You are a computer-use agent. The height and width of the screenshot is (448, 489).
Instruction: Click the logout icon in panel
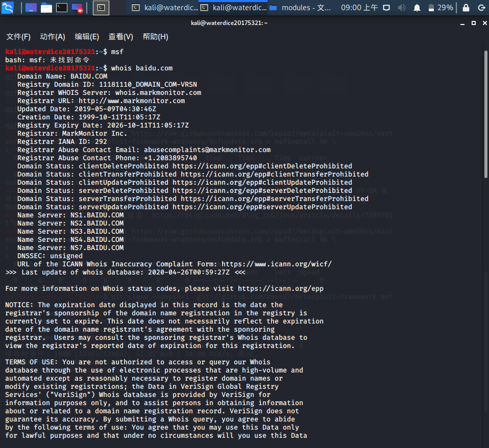481,8
